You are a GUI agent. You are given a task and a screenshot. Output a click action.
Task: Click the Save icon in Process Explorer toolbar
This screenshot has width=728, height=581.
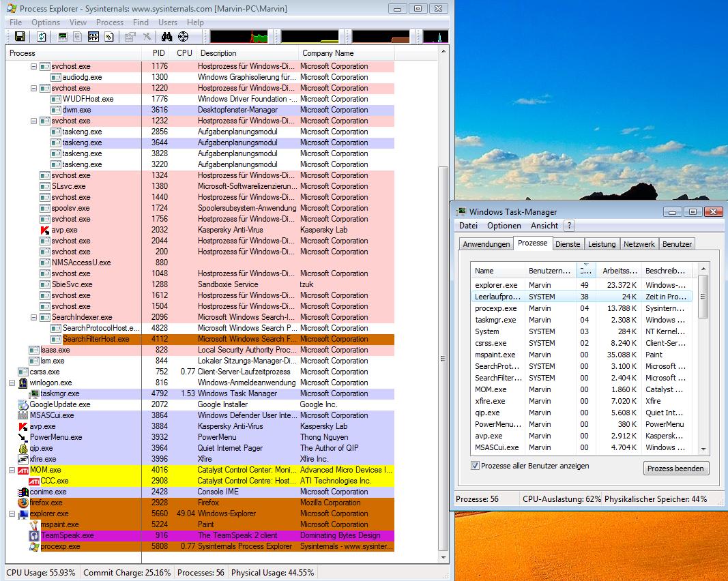click(20, 36)
